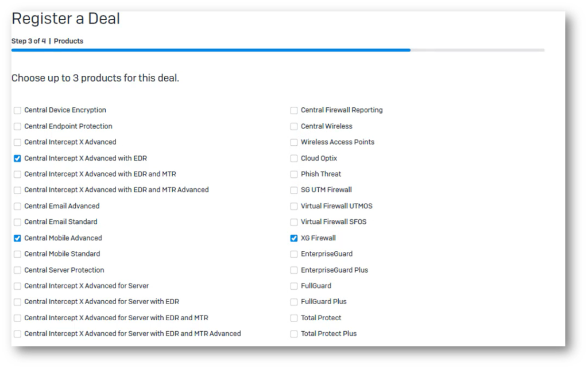
Task: Check EnterpriseGuard Plus
Action: [x=294, y=270]
